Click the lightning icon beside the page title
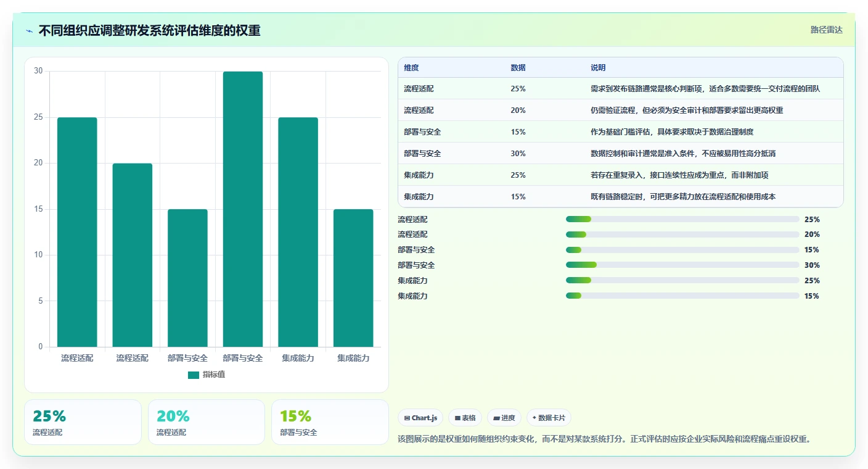868x469 pixels. point(30,31)
